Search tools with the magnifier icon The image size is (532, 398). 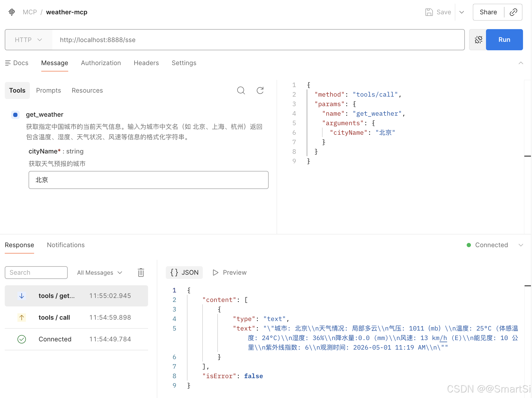(x=241, y=91)
